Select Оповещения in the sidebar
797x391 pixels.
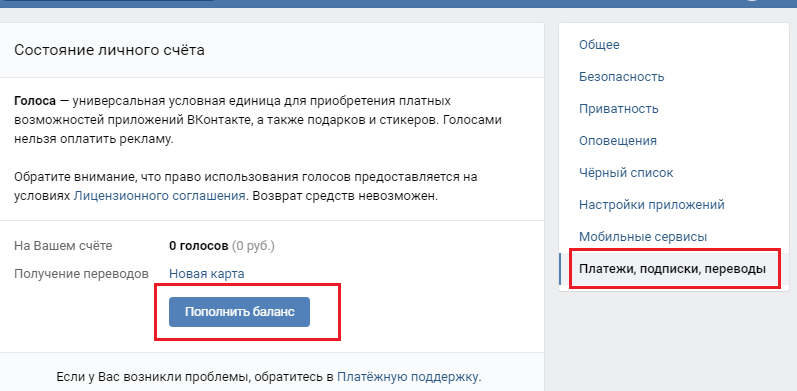coord(618,141)
